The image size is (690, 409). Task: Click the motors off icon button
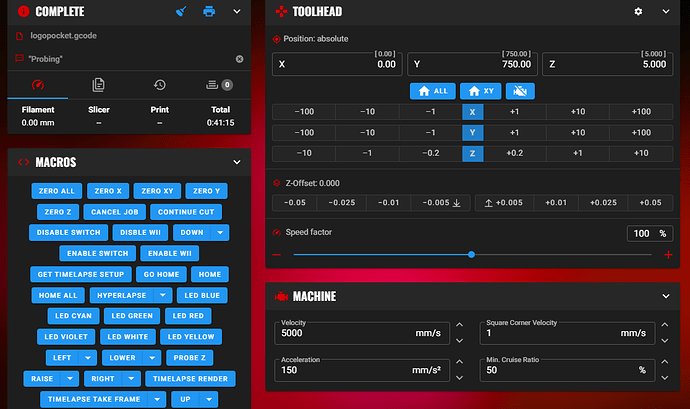click(519, 90)
